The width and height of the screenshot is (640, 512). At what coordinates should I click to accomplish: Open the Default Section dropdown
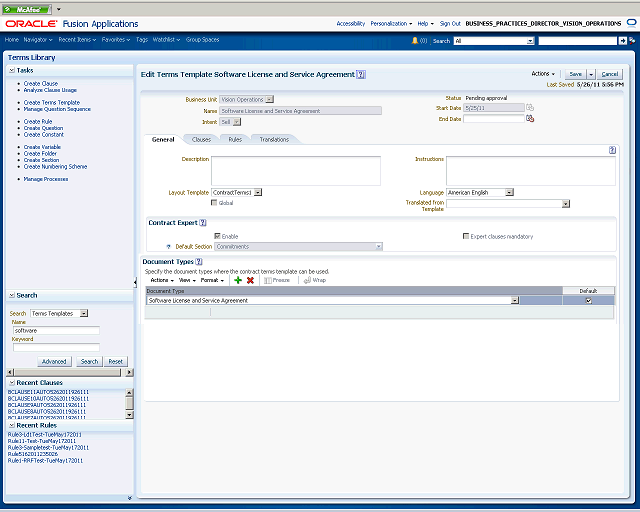[379, 246]
